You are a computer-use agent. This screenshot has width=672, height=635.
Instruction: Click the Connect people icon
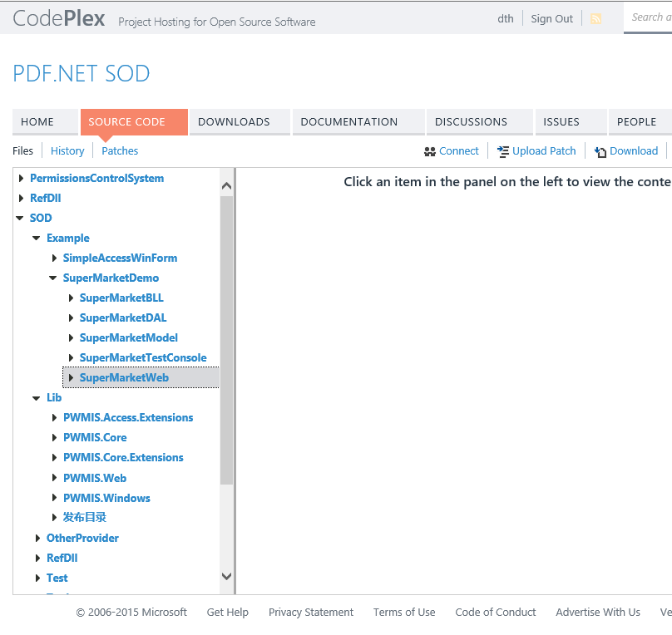[x=430, y=151]
